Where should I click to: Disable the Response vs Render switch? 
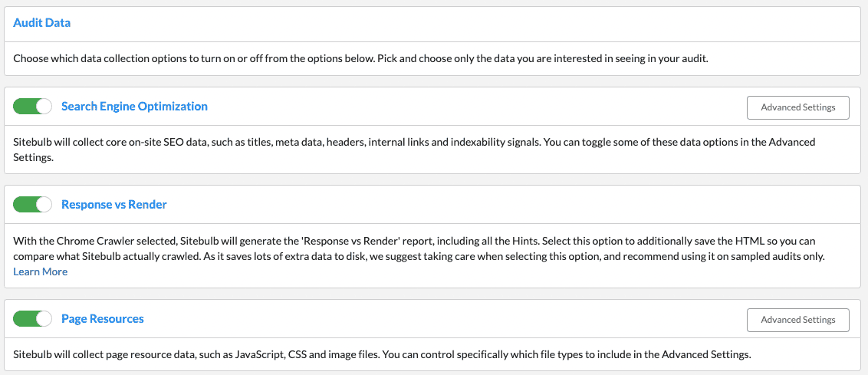pos(32,205)
